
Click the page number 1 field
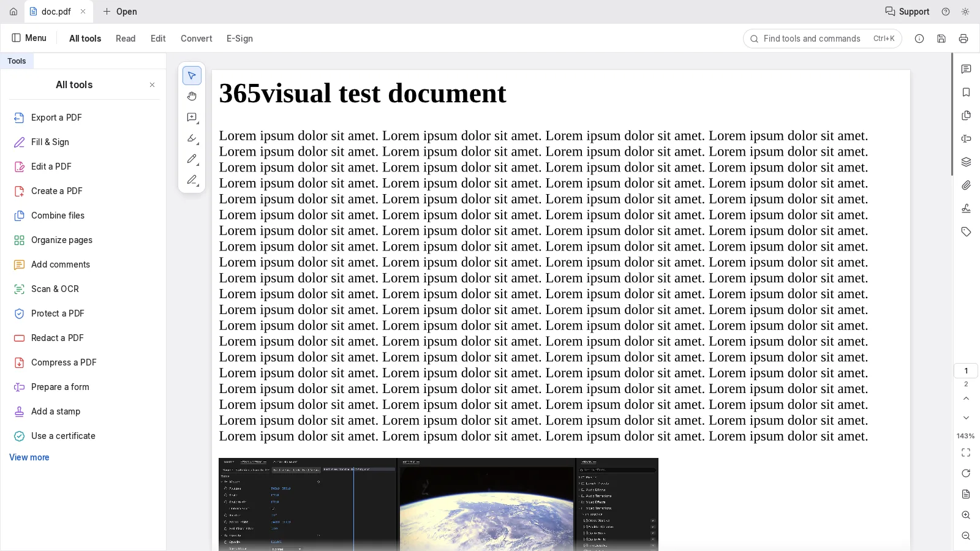pos(966,371)
